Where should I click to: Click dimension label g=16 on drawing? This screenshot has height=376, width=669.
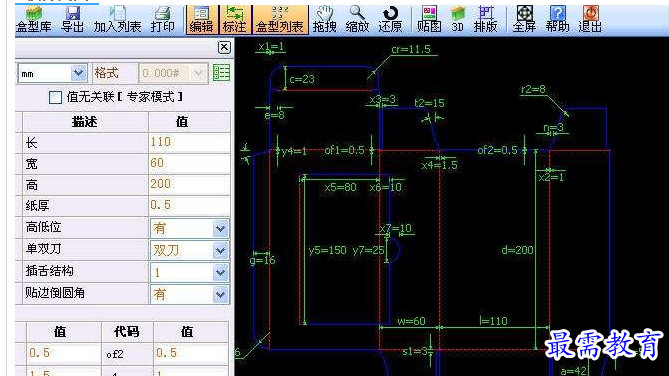click(262, 260)
